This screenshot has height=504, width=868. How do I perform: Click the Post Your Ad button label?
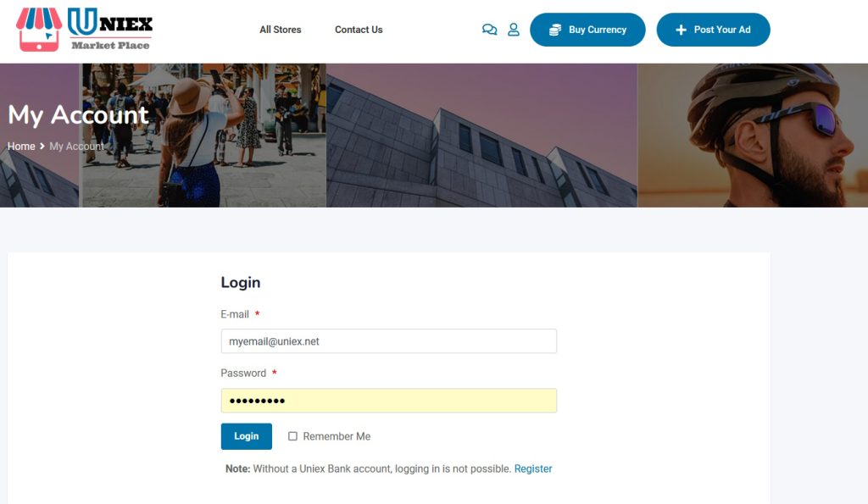pyautogui.click(x=722, y=30)
